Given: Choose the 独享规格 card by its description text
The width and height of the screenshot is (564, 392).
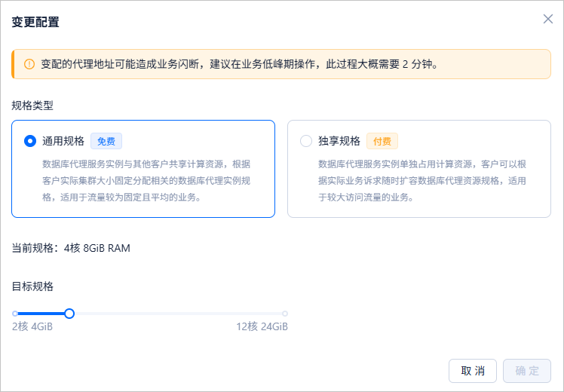Looking at the screenshot, I should 422,180.
